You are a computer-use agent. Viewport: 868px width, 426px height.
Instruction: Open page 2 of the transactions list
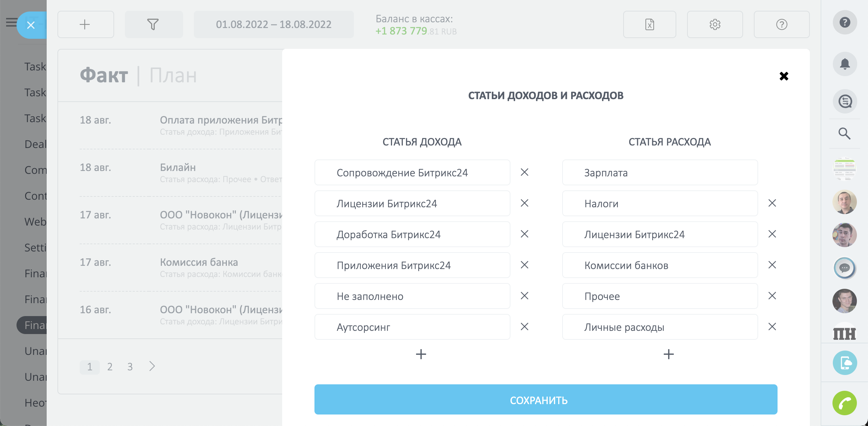point(110,367)
